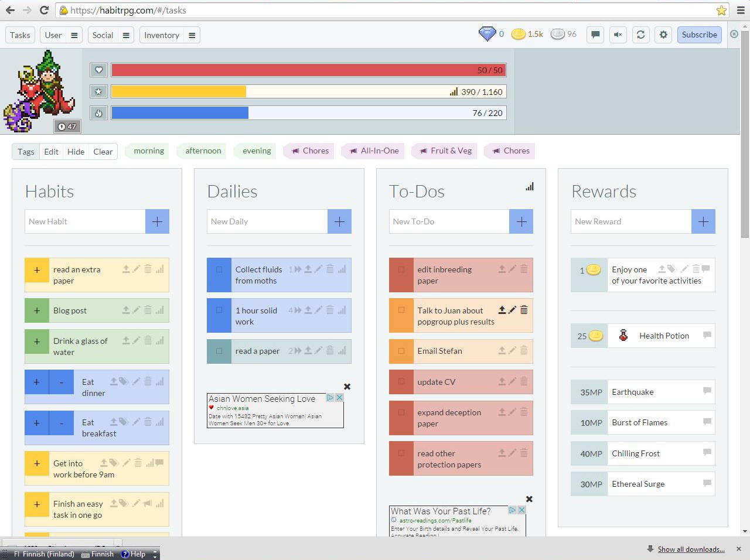Mute sound with the speaker icon

pyautogui.click(x=618, y=35)
